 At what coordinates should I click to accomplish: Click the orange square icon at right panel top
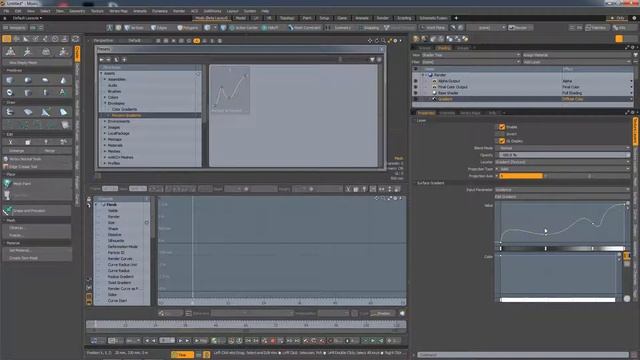pos(619,39)
